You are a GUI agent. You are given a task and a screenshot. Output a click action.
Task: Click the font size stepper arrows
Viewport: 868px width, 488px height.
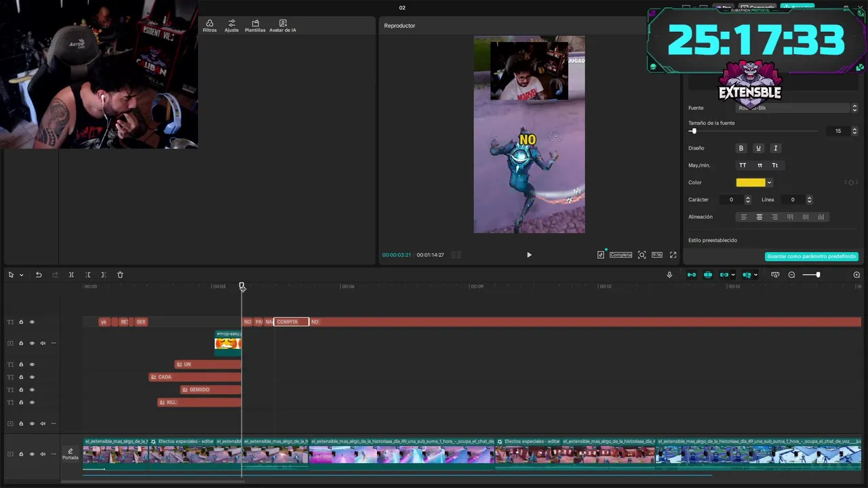pos(854,131)
